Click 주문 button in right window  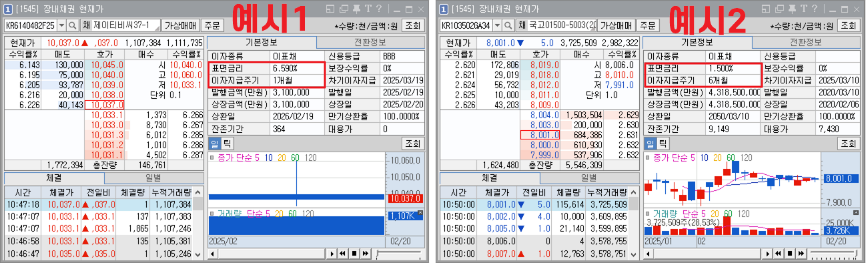tap(648, 25)
